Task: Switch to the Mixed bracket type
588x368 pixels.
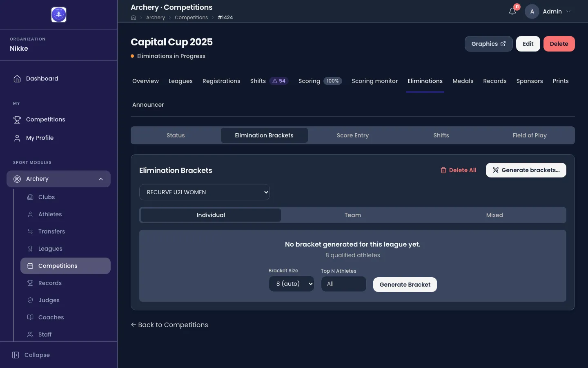Action: (x=494, y=215)
